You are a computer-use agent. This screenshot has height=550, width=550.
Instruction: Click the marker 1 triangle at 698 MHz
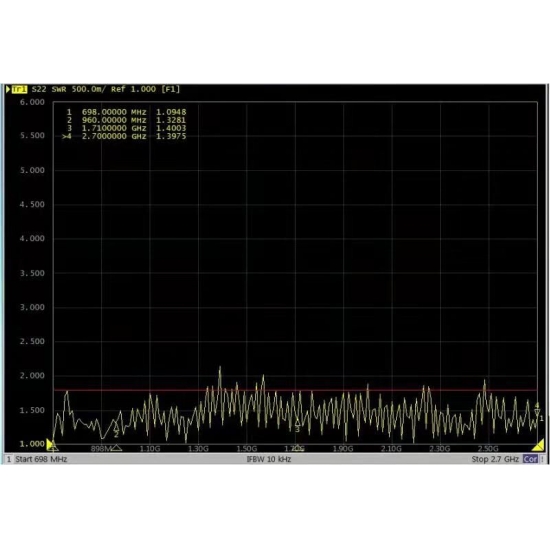pyautogui.click(x=53, y=448)
